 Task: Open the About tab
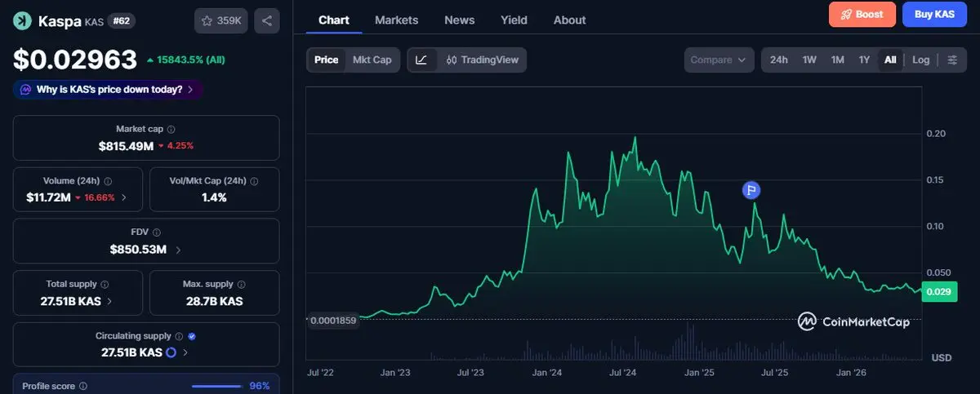569,20
